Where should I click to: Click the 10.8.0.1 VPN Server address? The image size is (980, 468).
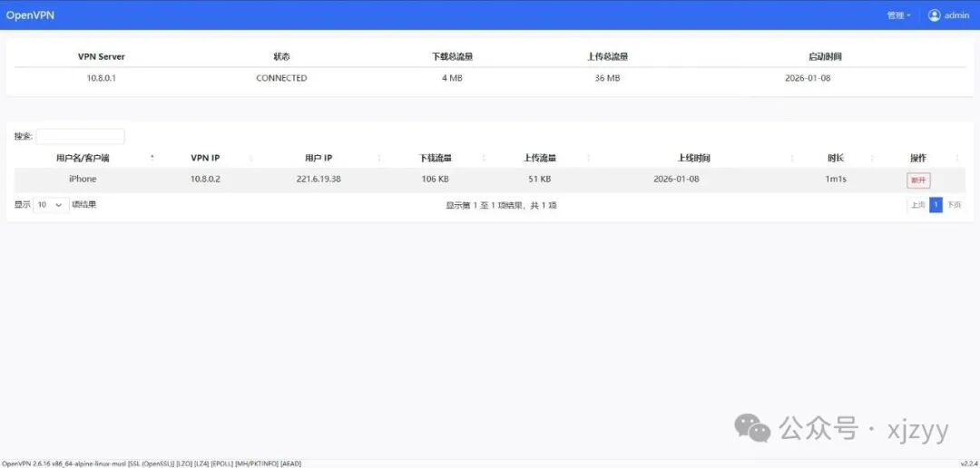tap(101, 78)
